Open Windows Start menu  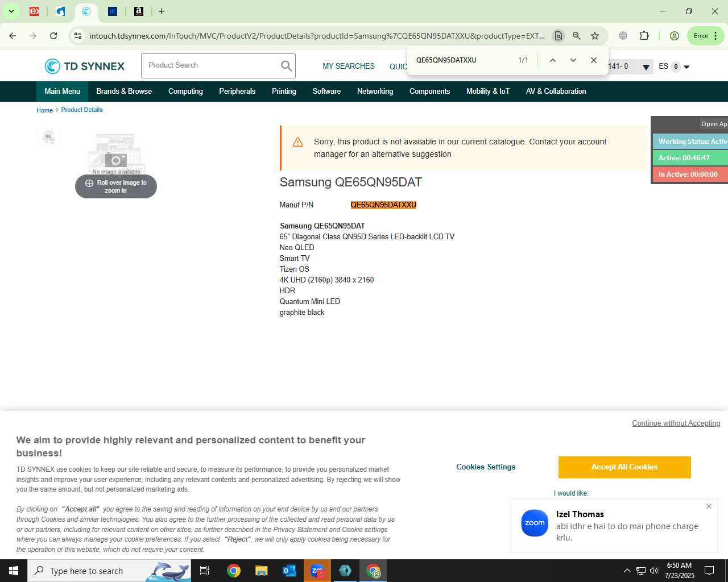(x=14, y=571)
